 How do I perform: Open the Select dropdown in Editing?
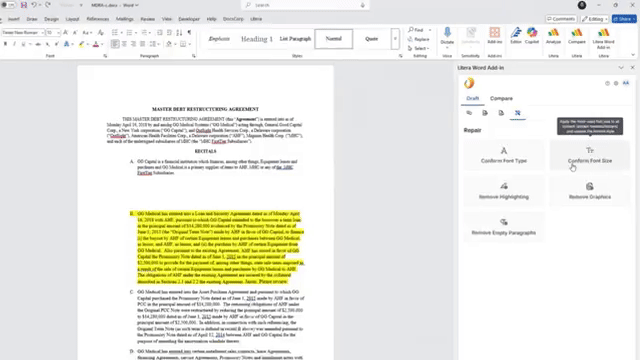coord(419,48)
